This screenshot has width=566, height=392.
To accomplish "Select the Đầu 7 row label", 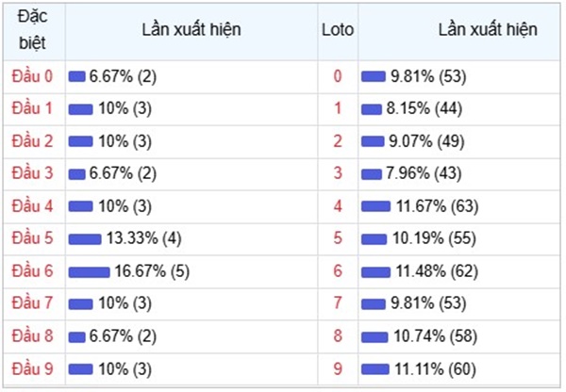I will click(x=33, y=303).
